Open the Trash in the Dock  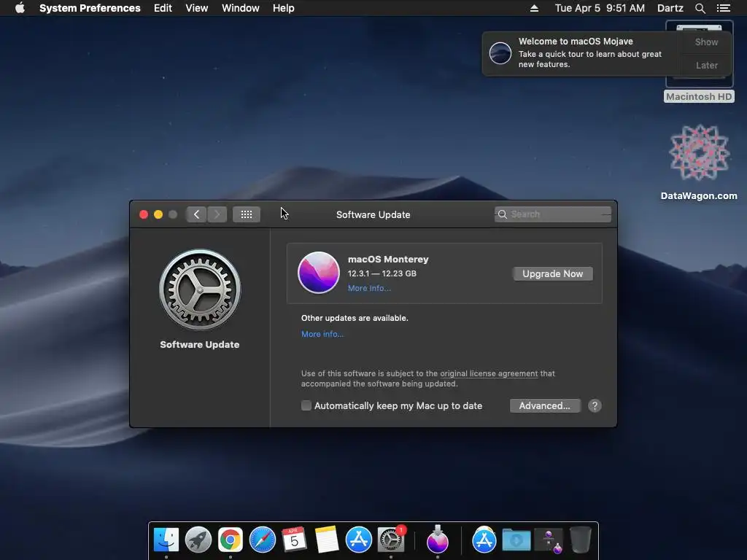click(x=580, y=540)
